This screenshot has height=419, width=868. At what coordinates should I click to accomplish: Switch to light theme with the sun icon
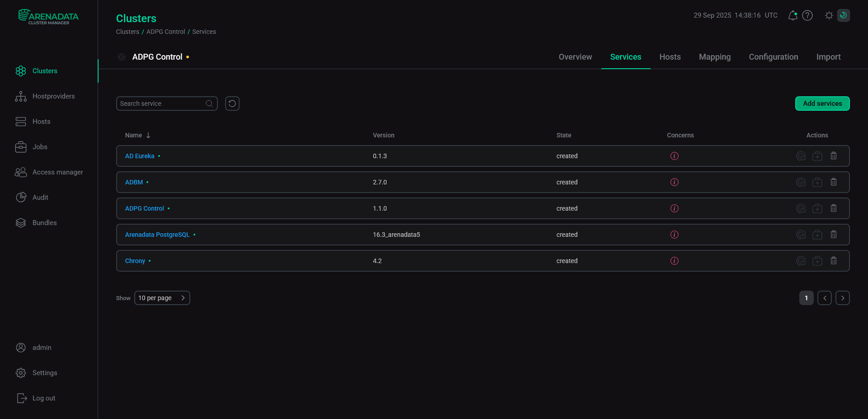(829, 15)
